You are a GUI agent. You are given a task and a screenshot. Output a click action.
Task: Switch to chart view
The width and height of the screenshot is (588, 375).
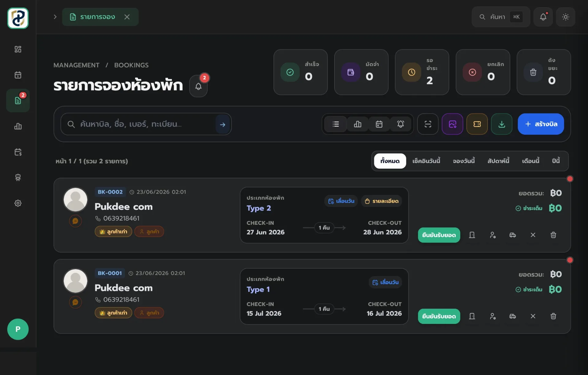pyautogui.click(x=357, y=124)
